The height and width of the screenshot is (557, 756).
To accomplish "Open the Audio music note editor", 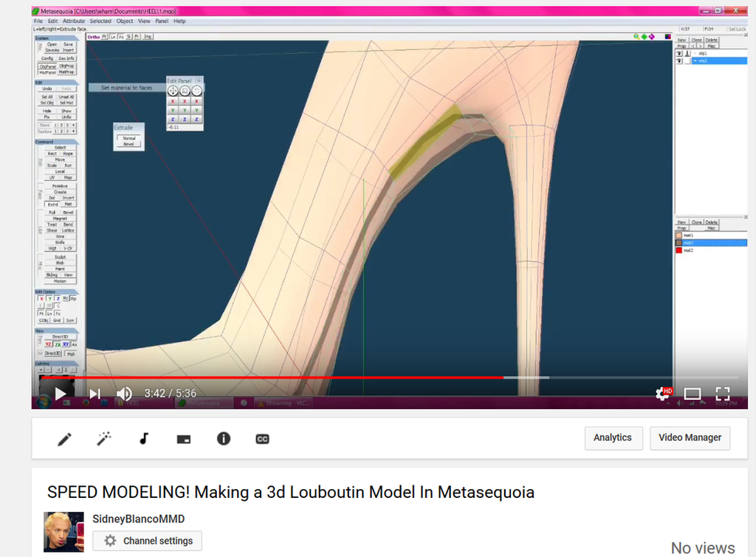I will 144,439.
